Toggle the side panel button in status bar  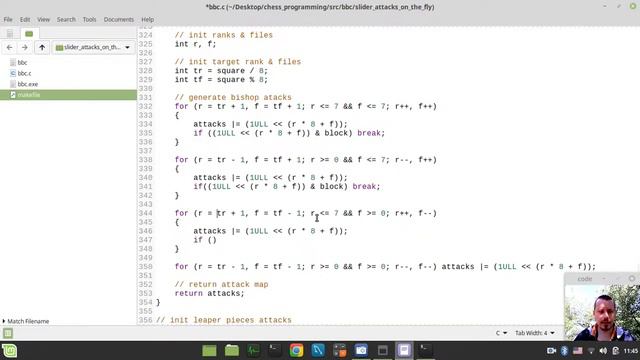coord(8,333)
